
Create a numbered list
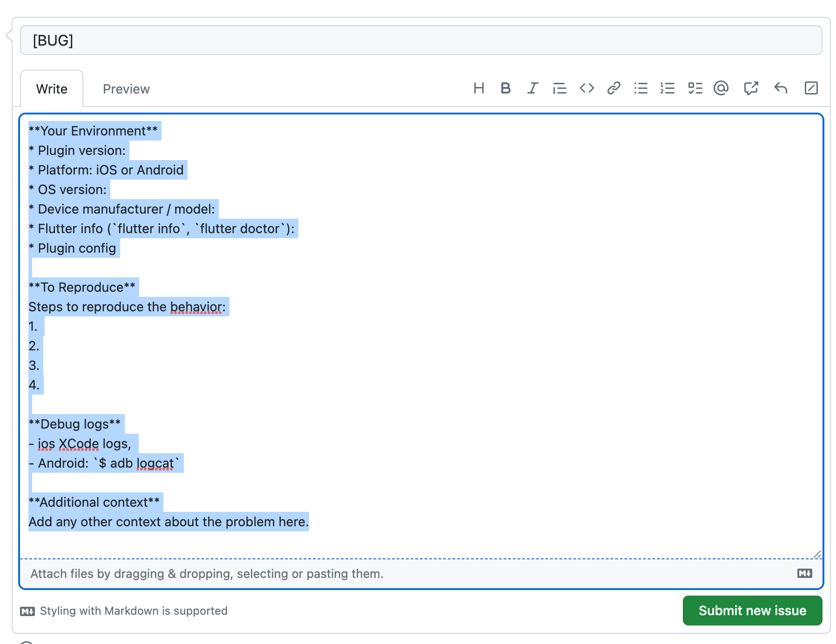tap(667, 88)
